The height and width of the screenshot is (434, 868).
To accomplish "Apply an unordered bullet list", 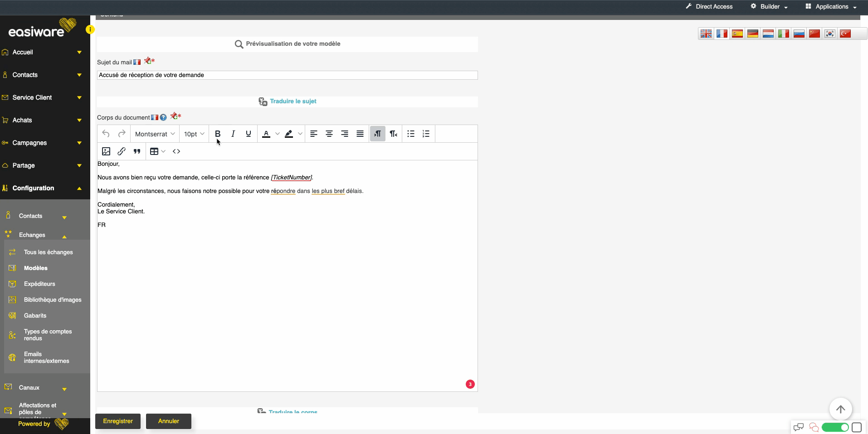I will tap(410, 134).
